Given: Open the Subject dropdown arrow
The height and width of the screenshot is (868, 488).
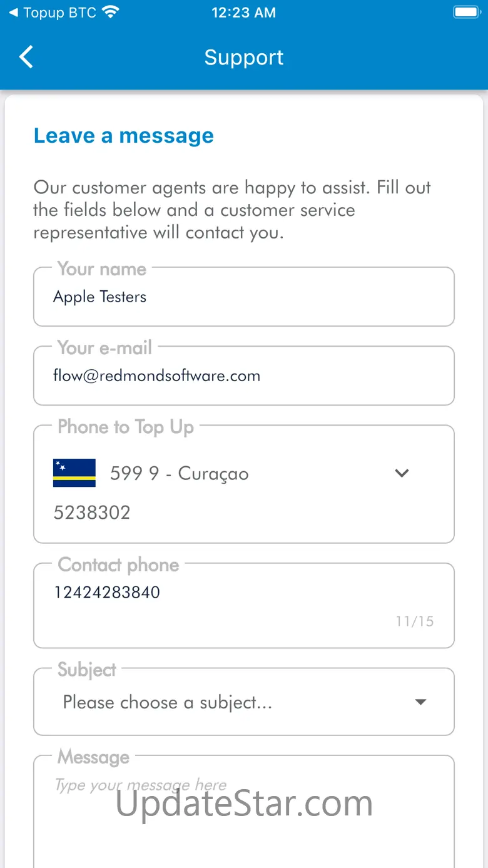Looking at the screenshot, I should (x=420, y=702).
